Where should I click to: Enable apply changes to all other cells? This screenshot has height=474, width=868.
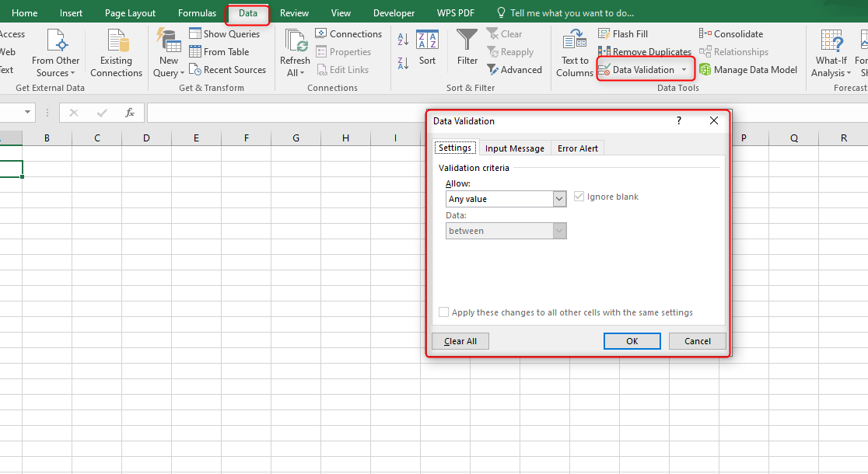tap(443, 312)
